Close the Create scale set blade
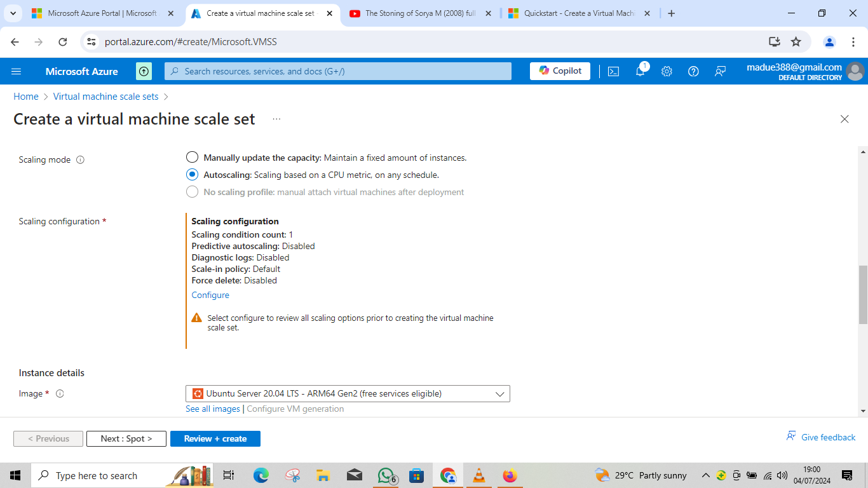868x488 pixels. pyautogui.click(x=844, y=119)
